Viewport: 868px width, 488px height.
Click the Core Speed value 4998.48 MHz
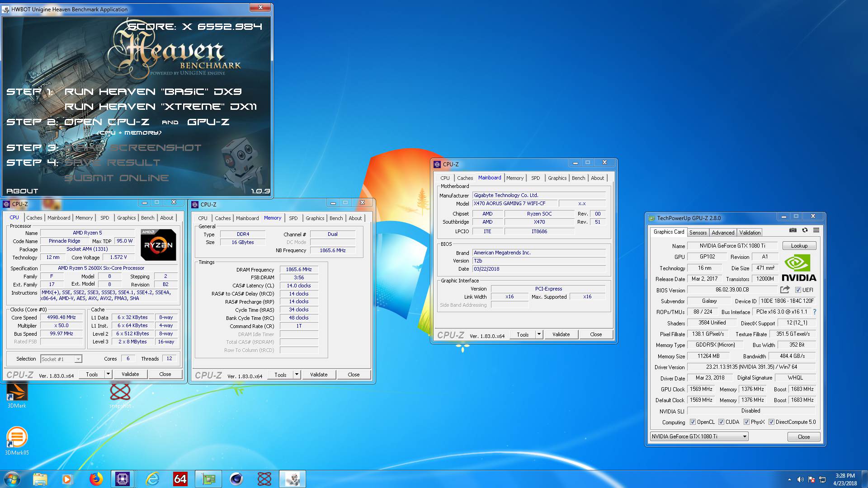61,317
